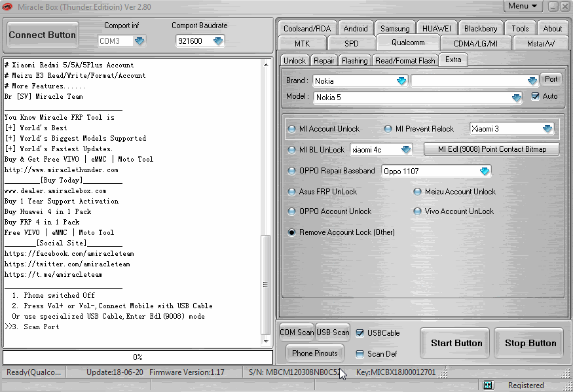The image size is (573, 392).
Task: Select the Extra sub-tab
Action: [454, 60]
